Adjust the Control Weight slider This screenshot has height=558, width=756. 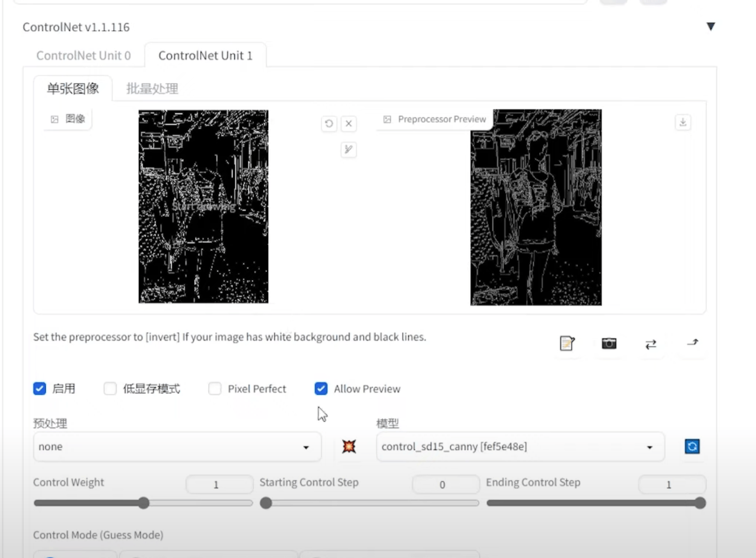[143, 503]
